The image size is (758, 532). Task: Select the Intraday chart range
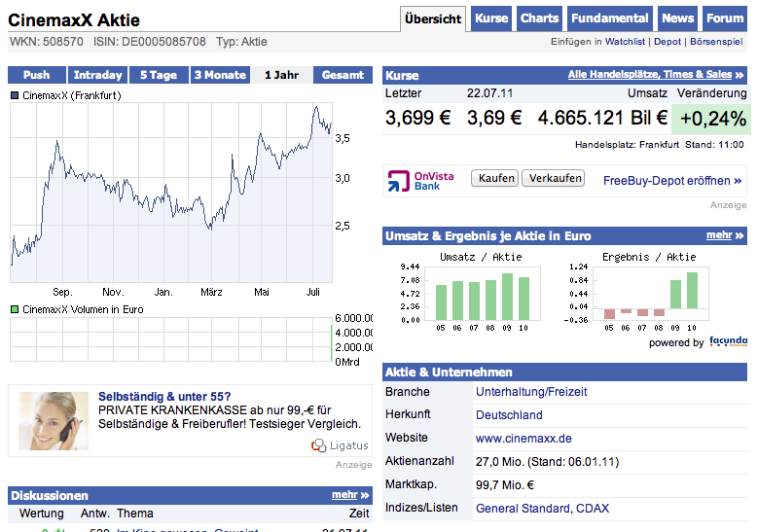(98, 75)
